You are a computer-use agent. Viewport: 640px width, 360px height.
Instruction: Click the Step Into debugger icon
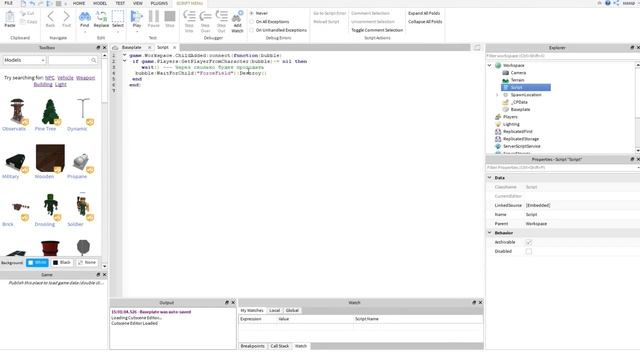tap(189, 16)
